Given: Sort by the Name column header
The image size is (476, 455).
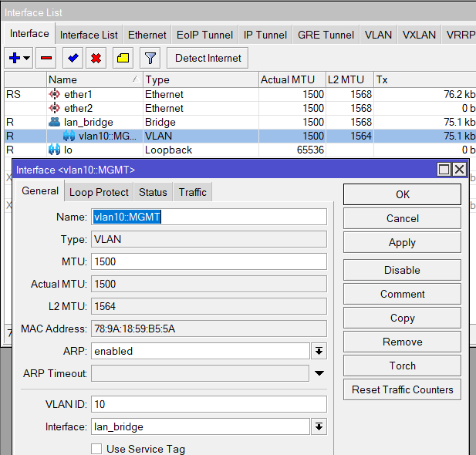Looking at the screenshot, I should pyautogui.click(x=95, y=80).
